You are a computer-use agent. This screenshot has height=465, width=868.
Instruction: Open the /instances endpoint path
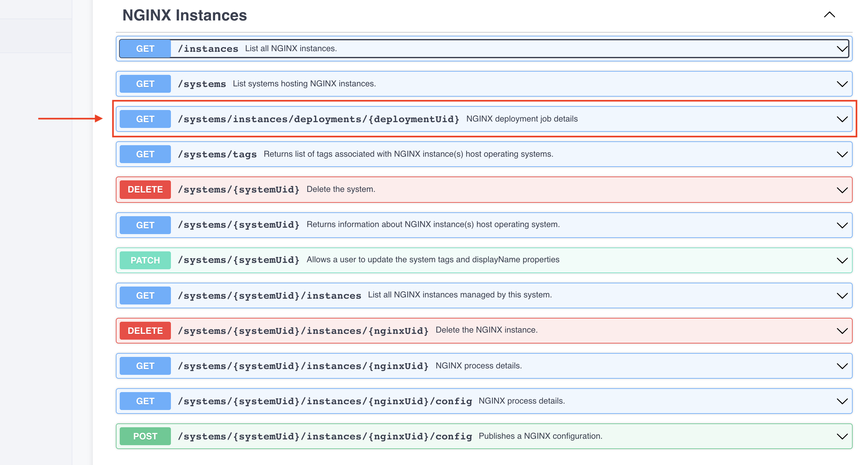click(208, 49)
